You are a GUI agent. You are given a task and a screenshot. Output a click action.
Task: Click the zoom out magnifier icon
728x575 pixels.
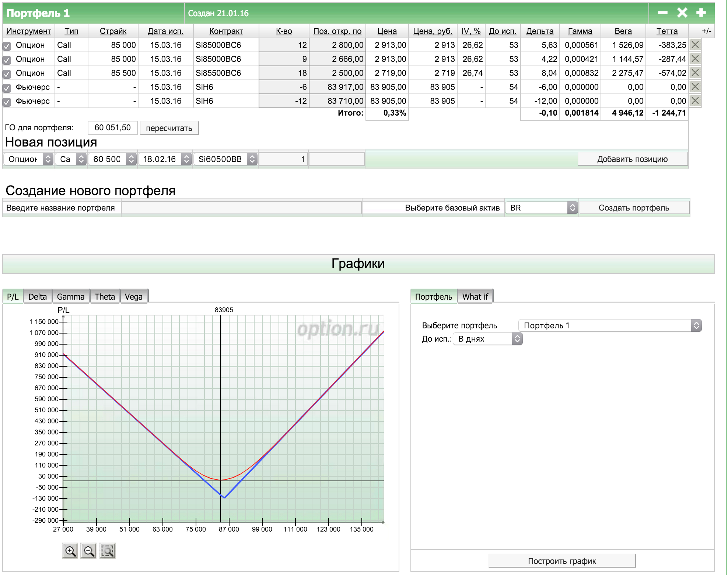pyautogui.click(x=88, y=551)
